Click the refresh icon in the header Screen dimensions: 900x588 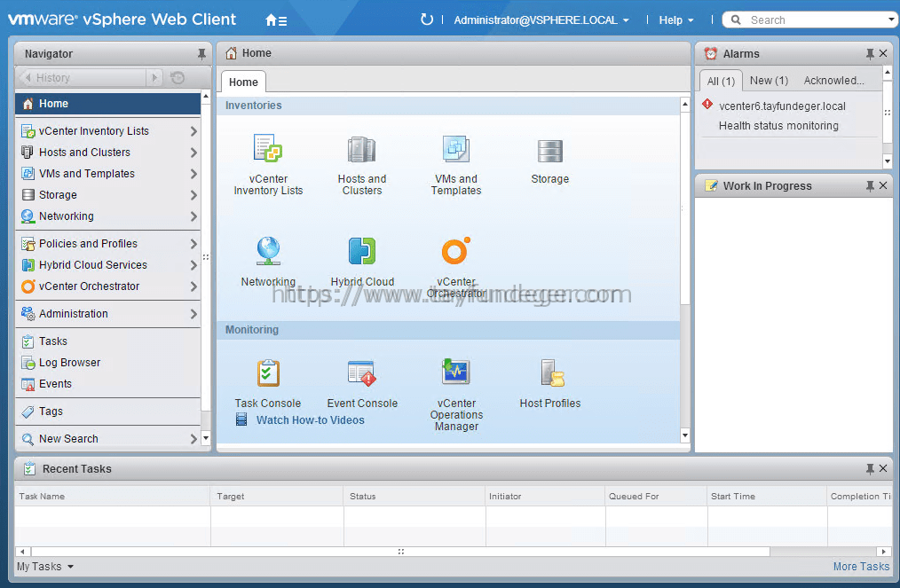pos(426,20)
